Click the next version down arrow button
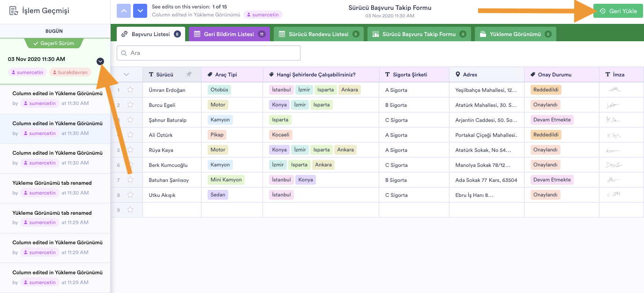The width and height of the screenshot is (644, 293). pos(140,11)
